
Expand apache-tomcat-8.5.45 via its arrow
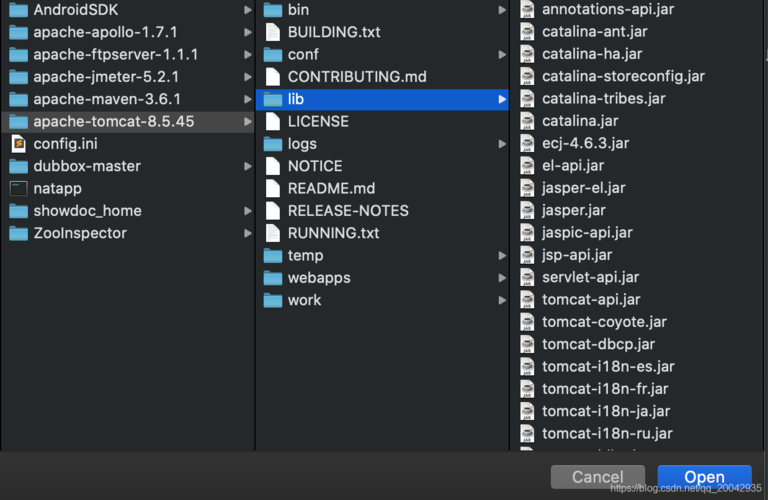(x=248, y=121)
